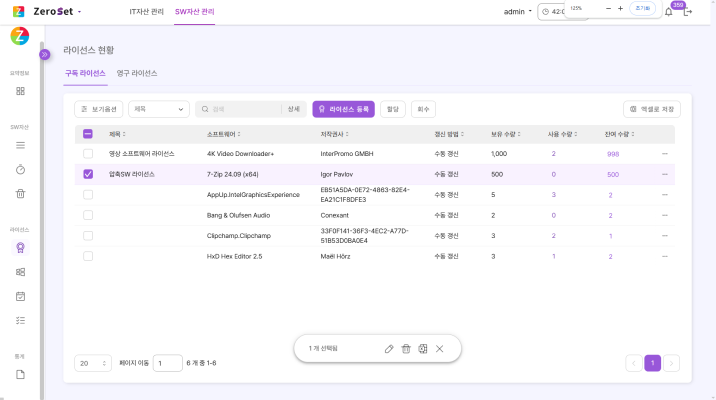Open the admin user dropdown

coord(518,12)
